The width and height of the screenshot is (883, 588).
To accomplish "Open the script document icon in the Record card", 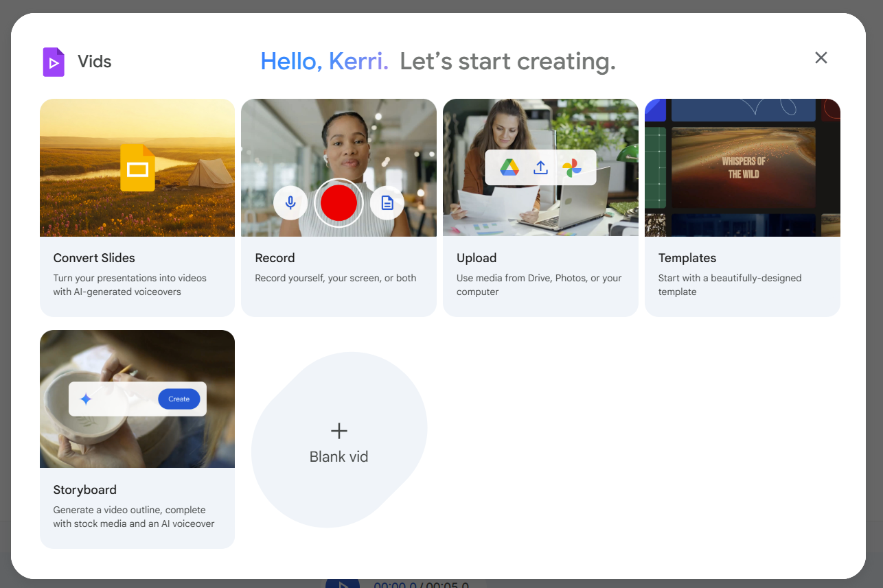I will tap(387, 202).
